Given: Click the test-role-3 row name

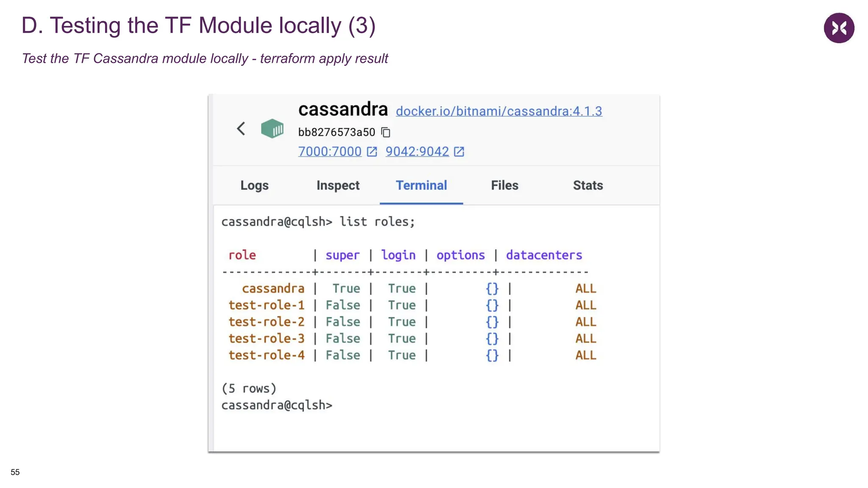Looking at the screenshot, I should [267, 338].
